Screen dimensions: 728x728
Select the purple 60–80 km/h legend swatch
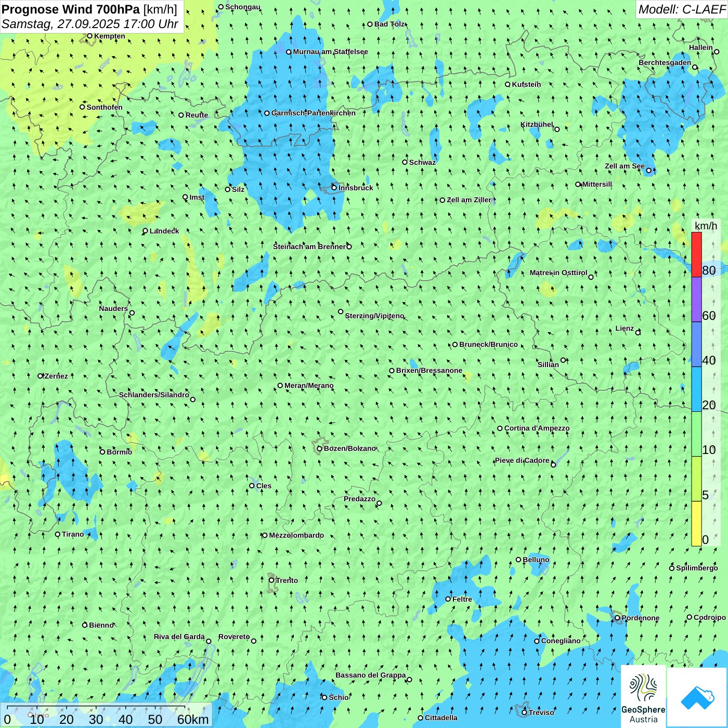pos(696,300)
